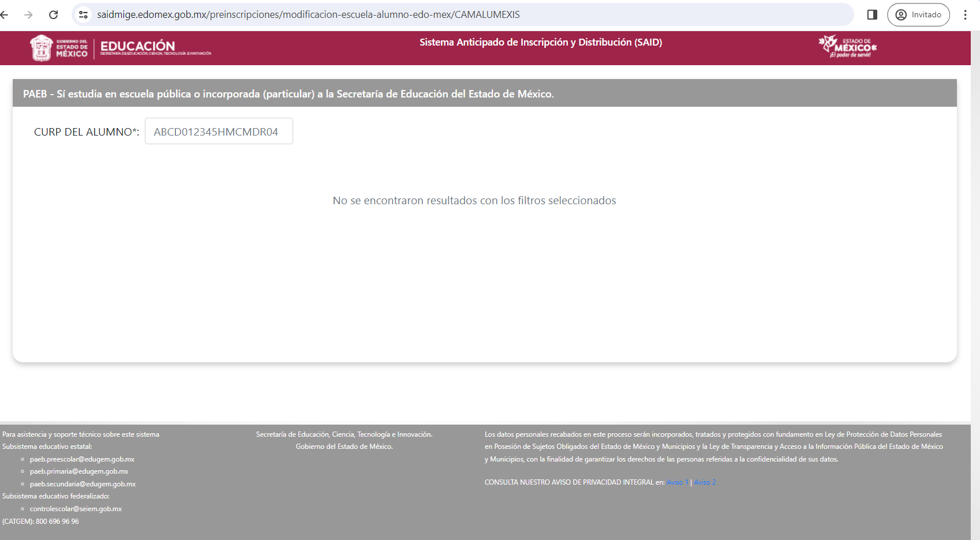Open site information icon in address bar
Screen dimensions: 980x540
tap(84, 14)
